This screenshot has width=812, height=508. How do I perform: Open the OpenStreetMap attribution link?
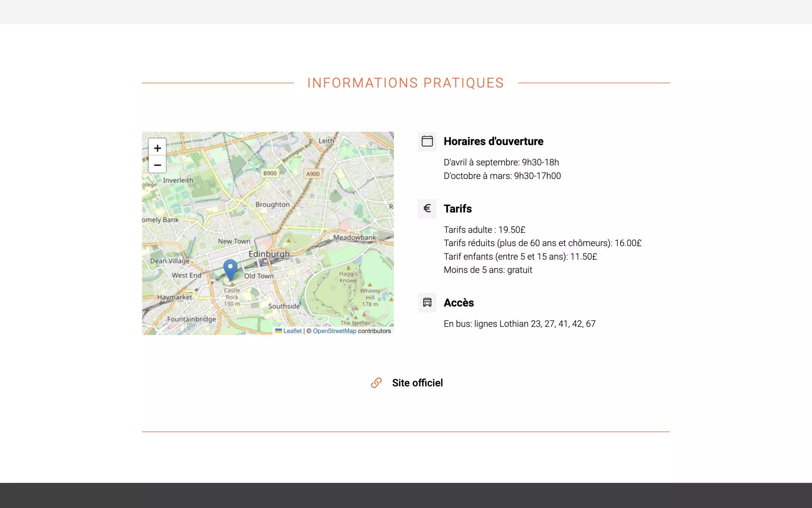[x=334, y=331]
